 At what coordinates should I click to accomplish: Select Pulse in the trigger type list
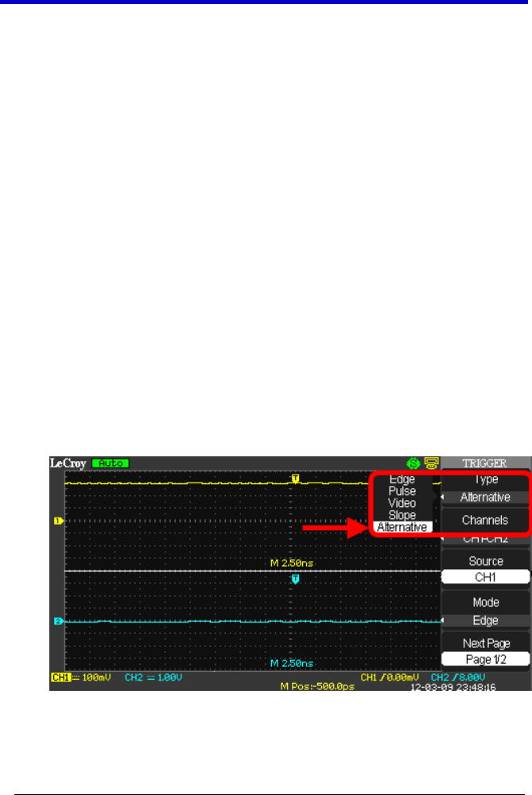pos(402,491)
